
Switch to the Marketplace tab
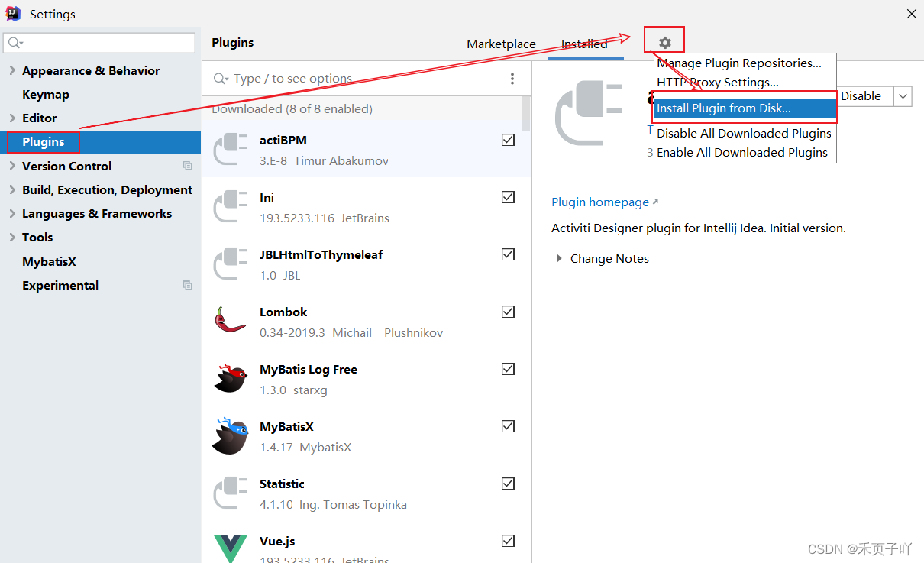501,44
